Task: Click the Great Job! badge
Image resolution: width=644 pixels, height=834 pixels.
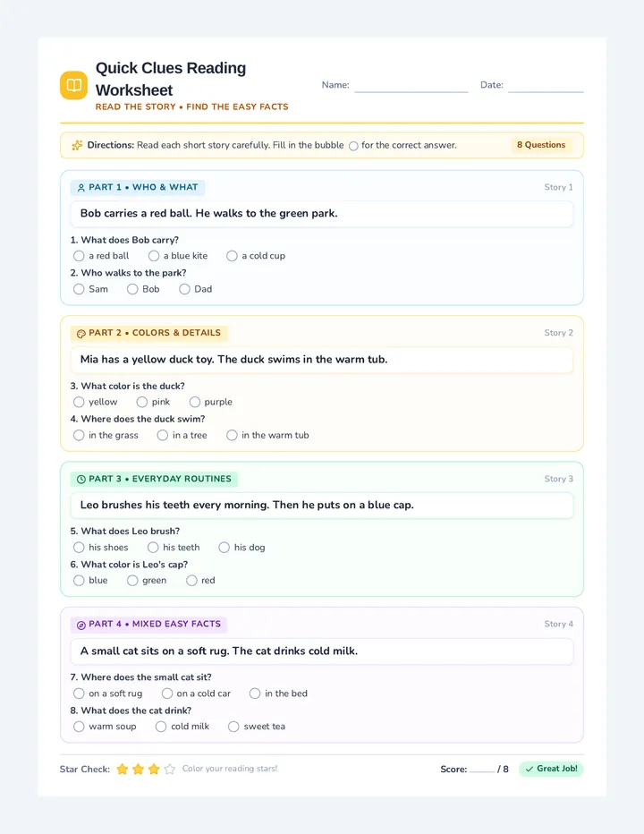Action: pos(551,769)
